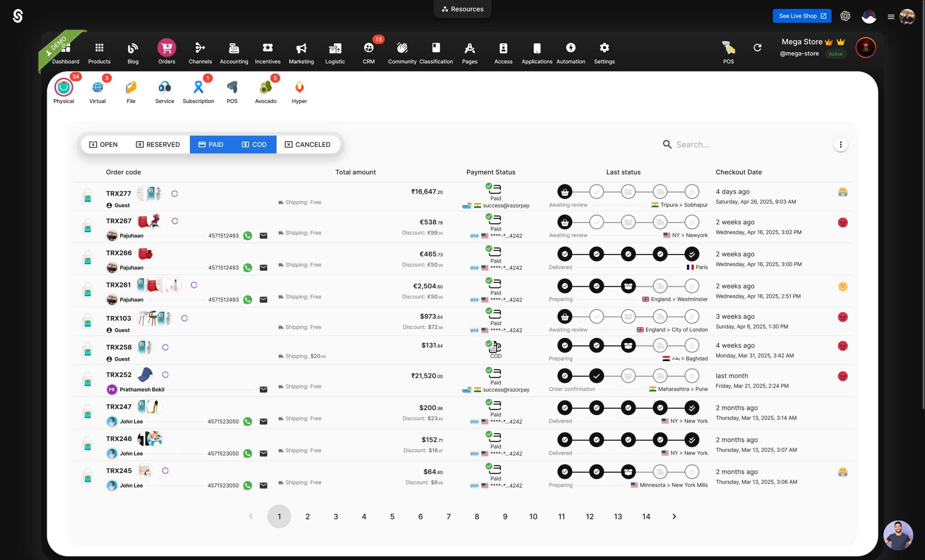Image resolution: width=925 pixels, height=560 pixels.
Task: Open WhatsApp chat for TRX267 customer
Action: pos(247,236)
